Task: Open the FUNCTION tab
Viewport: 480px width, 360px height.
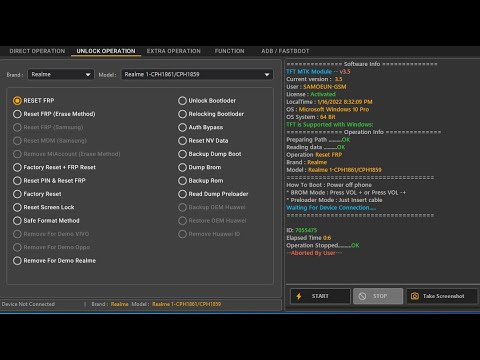Action: pyautogui.click(x=230, y=51)
